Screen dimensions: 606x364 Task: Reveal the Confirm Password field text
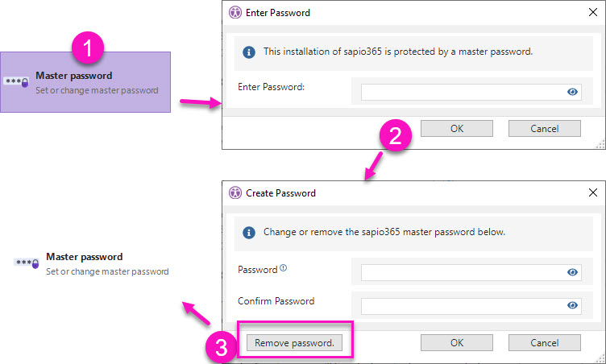coord(572,305)
